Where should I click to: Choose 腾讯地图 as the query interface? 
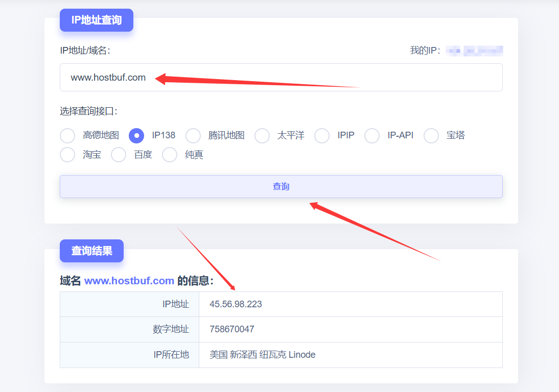[x=193, y=136]
